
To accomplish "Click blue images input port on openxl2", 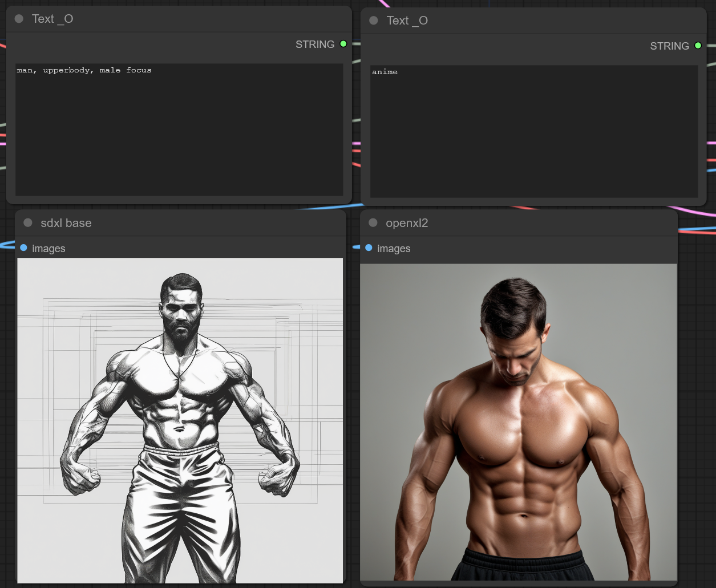I will (369, 248).
